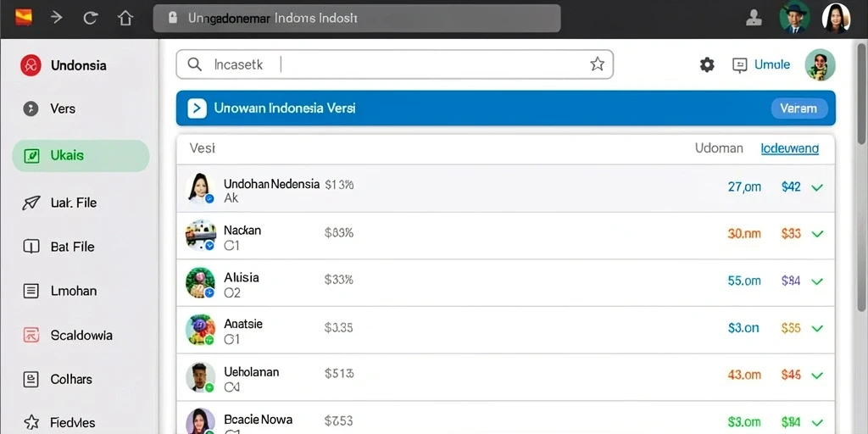Viewport: 868px width, 434px height.
Task: Click the search magnifier icon
Action: [x=194, y=64]
